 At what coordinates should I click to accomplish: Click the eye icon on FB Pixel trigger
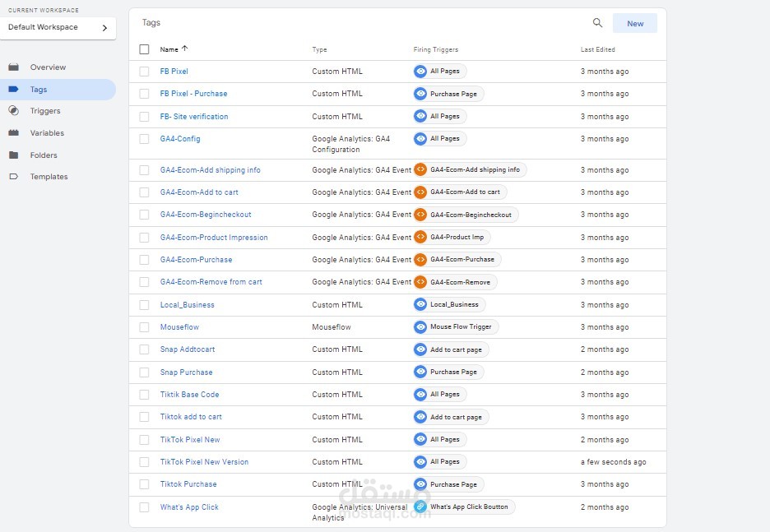[x=420, y=72]
